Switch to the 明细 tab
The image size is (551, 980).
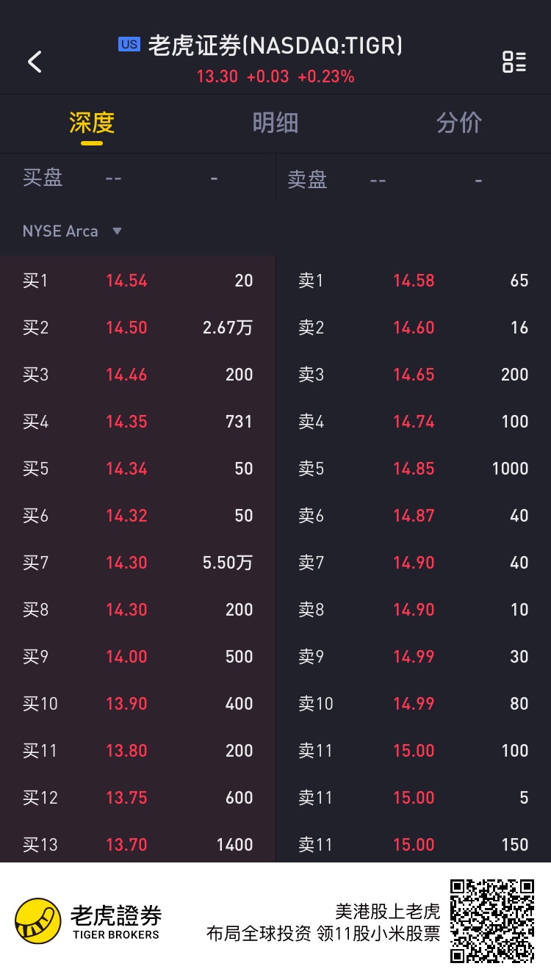(275, 123)
